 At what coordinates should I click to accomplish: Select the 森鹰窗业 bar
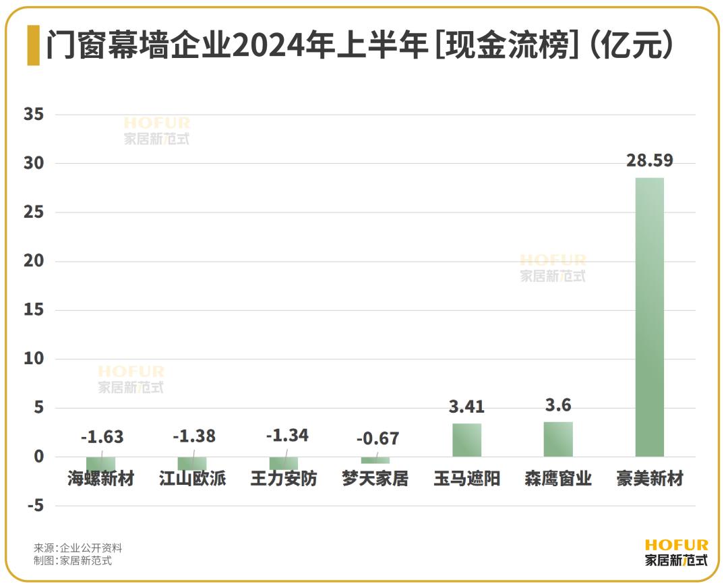(x=558, y=439)
